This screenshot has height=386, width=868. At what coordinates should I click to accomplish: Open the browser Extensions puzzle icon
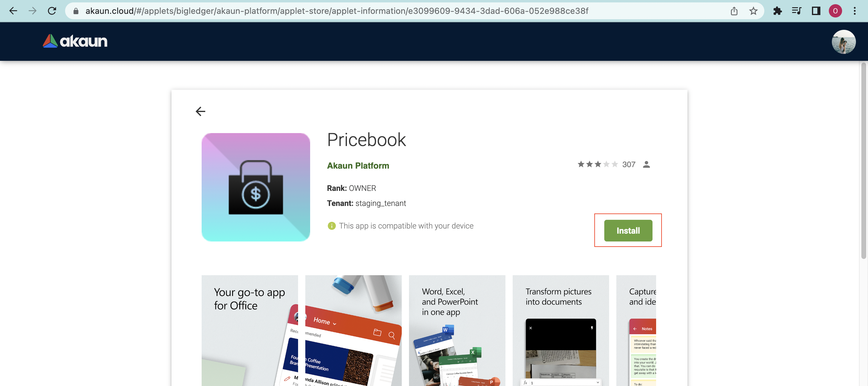point(777,11)
